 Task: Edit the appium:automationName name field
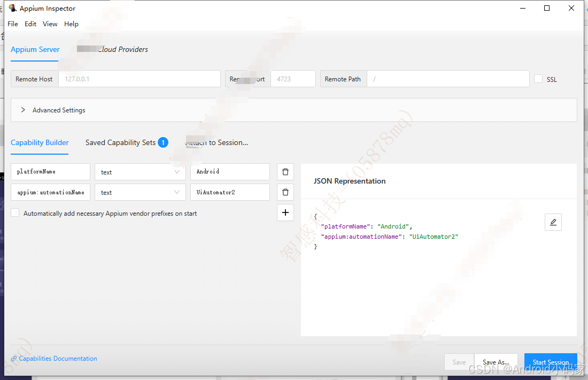point(50,192)
